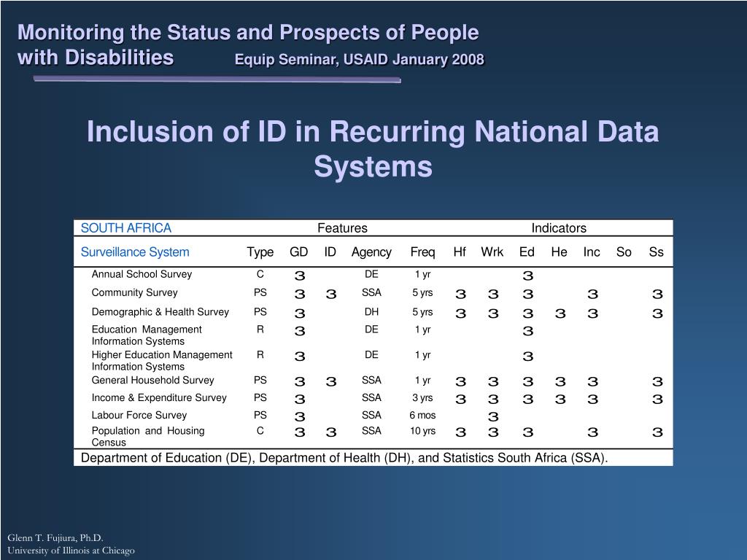The image size is (747, 560).
Task: Click Annual School Survey's Ed checkmark
Action: [x=527, y=276]
